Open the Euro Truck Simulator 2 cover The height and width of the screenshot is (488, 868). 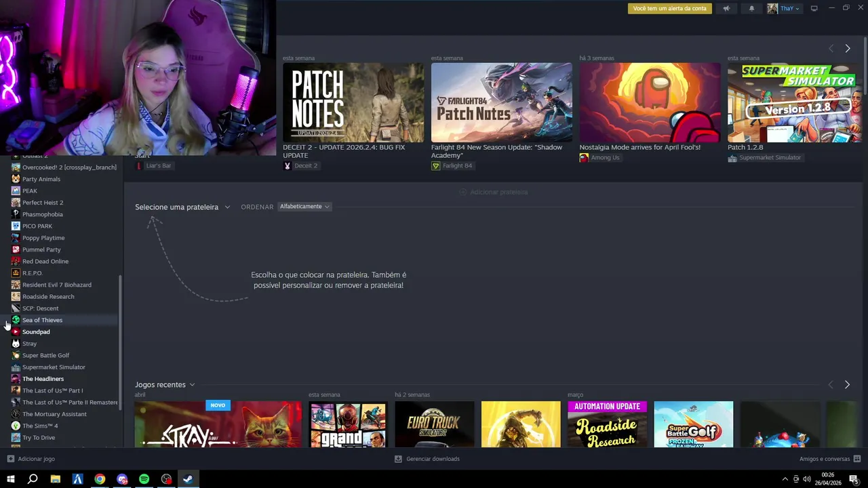(435, 424)
